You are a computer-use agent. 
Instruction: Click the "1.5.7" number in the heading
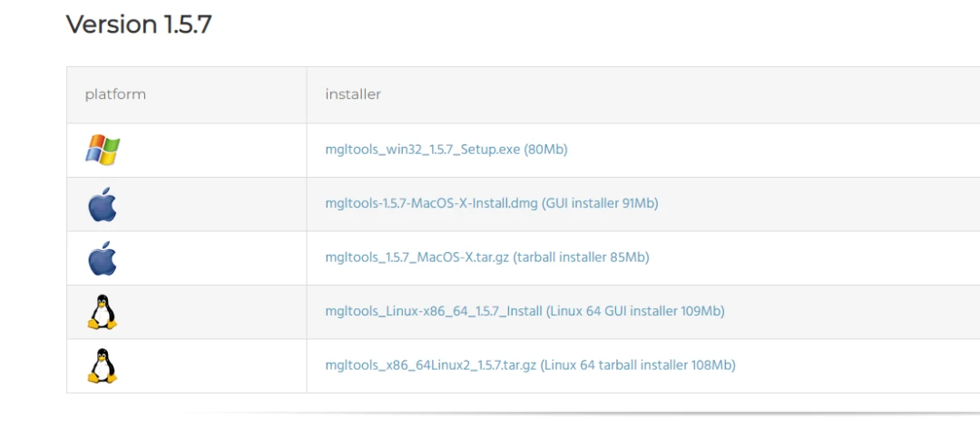[x=187, y=24]
